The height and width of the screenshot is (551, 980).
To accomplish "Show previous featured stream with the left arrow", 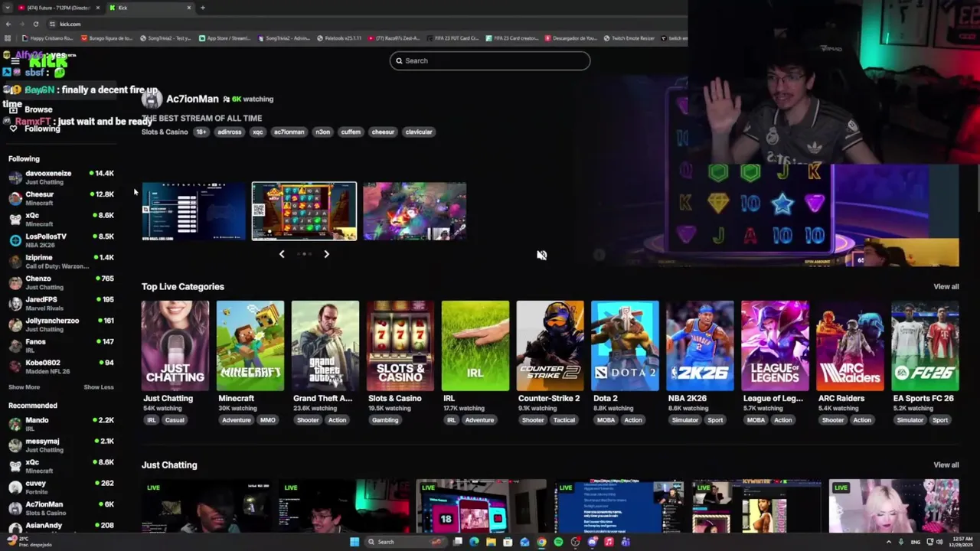I will [281, 254].
